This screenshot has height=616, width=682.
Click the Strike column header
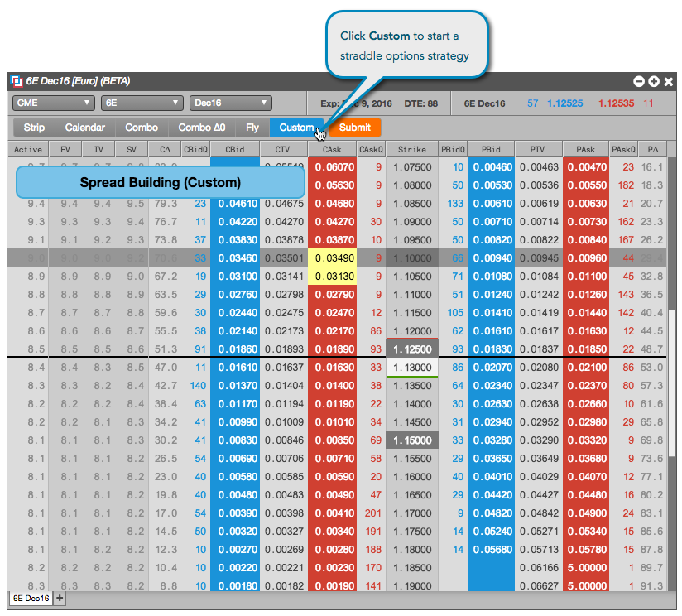tap(412, 149)
